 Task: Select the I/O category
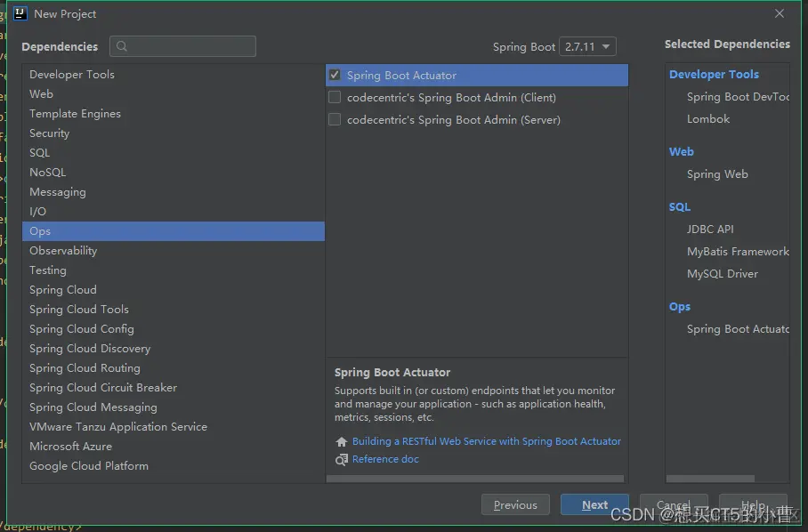(x=174, y=212)
